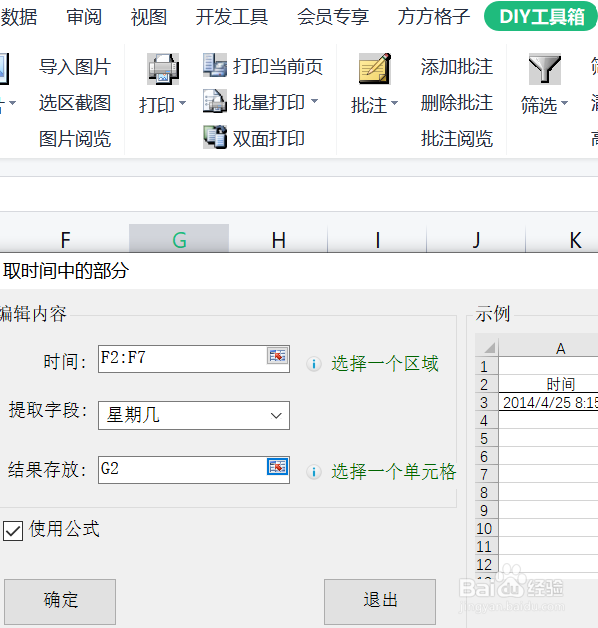
Task: Click 添加批注 command
Action: pos(457,66)
